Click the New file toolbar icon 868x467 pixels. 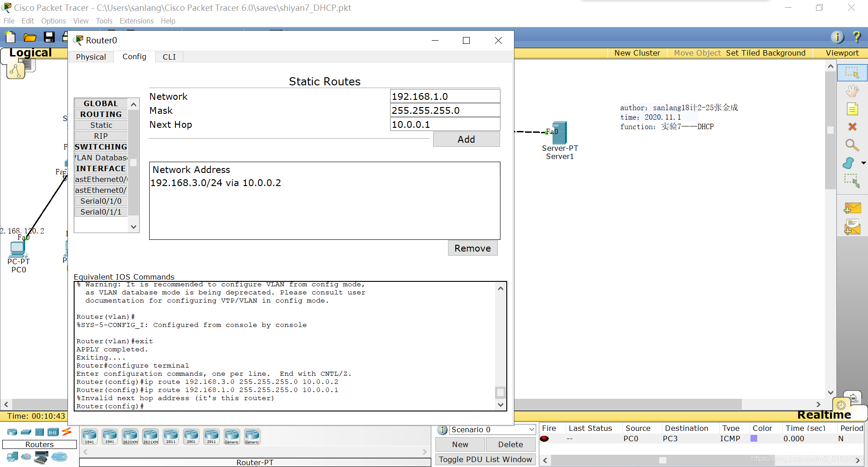pyautogui.click(x=10, y=37)
